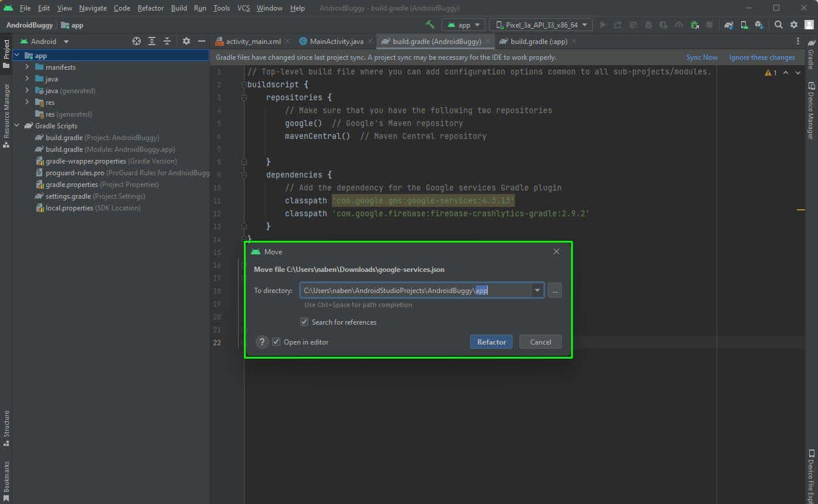Open the SDK Manager toolbar icon
The width and height of the screenshot is (818, 504).
click(759, 25)
